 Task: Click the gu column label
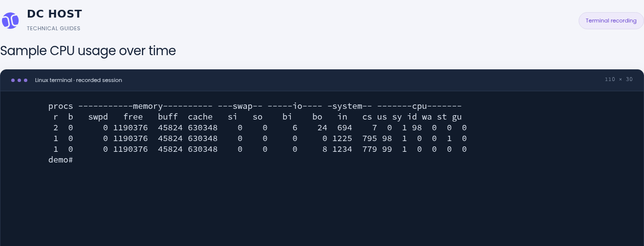tap(457, 117)
